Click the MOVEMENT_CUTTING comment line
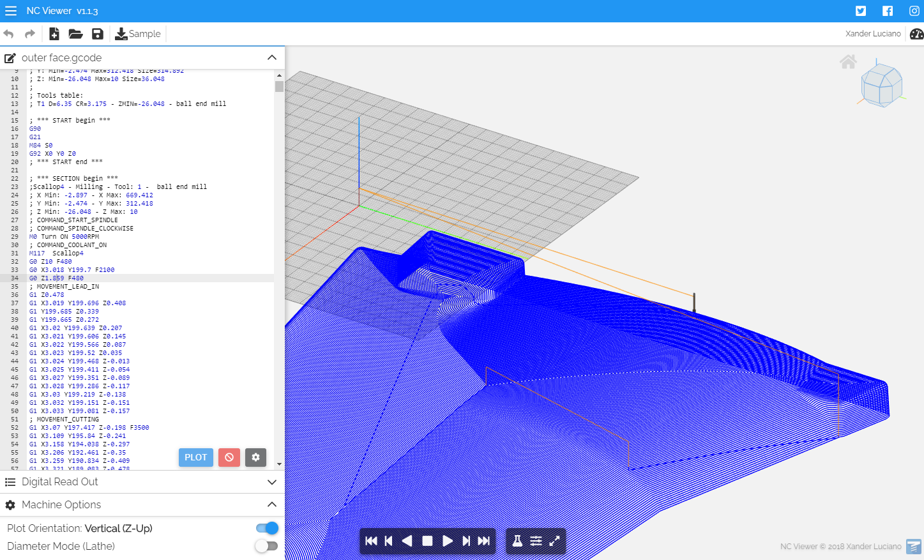The height and width of the screenshot is (560, 924). 64,419
